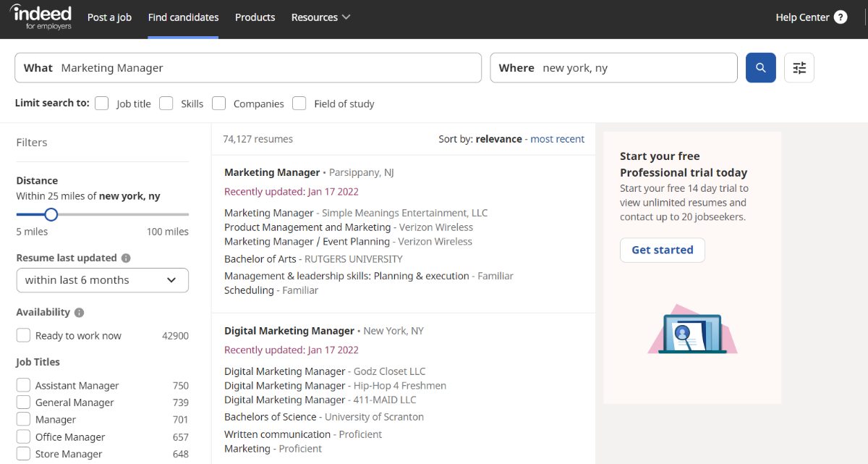Click the resume search illustration
Screen dimensions: 868x464
pyautogui.click(x=692, y=329)
